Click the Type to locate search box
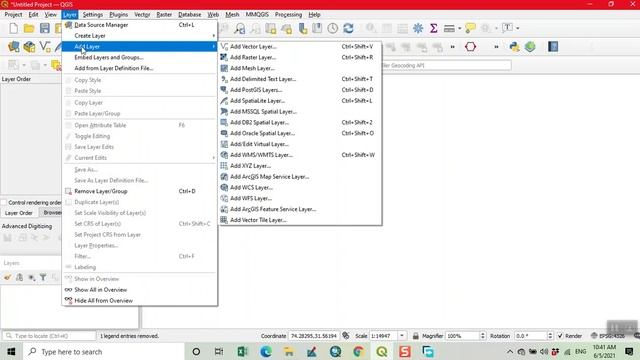The image size is (640, 360). click(x=49, y=336)
